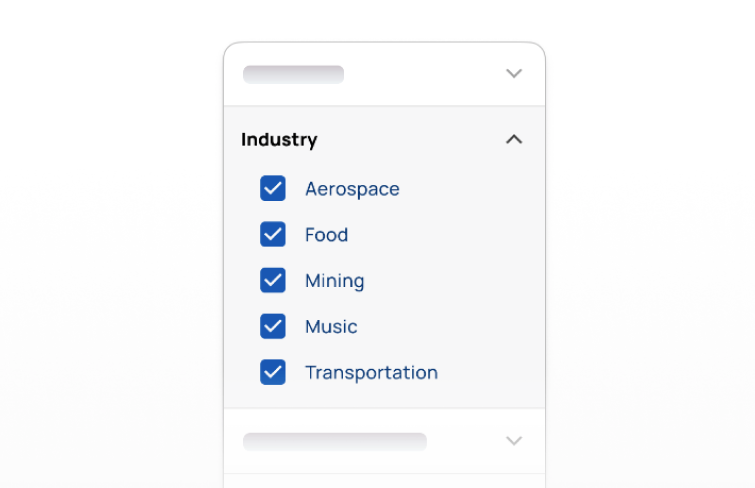
Task: Click the partially visible bottom accordion row
Action: coord(384,481)
